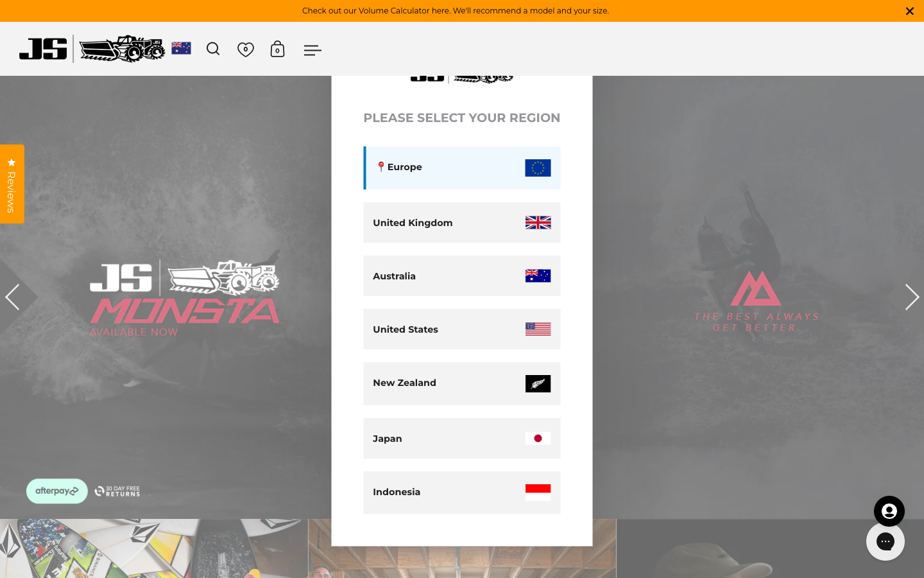Viewport: 924px width, 578px height.
Task: Open the wishlist heart icon
Action: click(245, 49)
